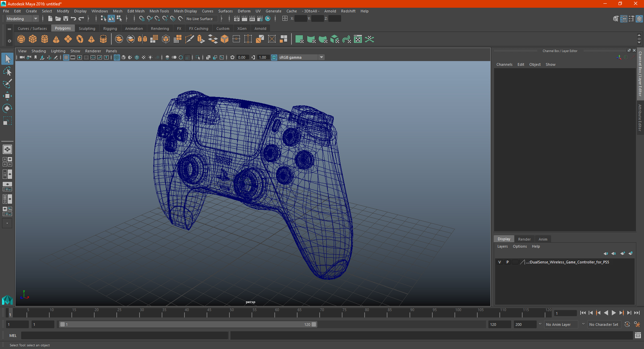This screenshot has width=644, height=349.
Task: Open the viewport Shading menu
Action: click(x=39, y=51)
